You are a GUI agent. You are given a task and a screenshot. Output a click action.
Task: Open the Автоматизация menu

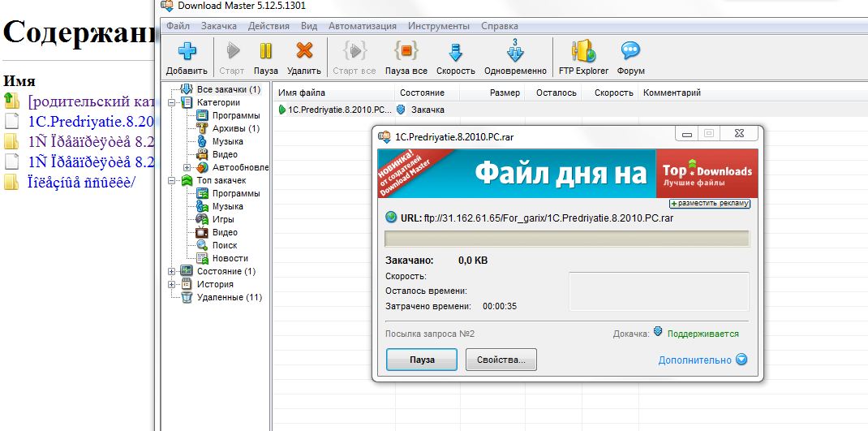pos(363,26)
